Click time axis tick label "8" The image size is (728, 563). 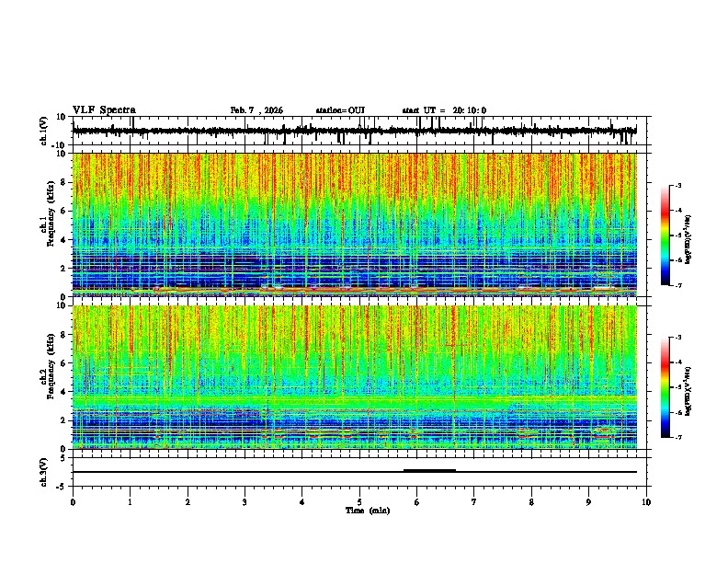[x=531, y=502]
